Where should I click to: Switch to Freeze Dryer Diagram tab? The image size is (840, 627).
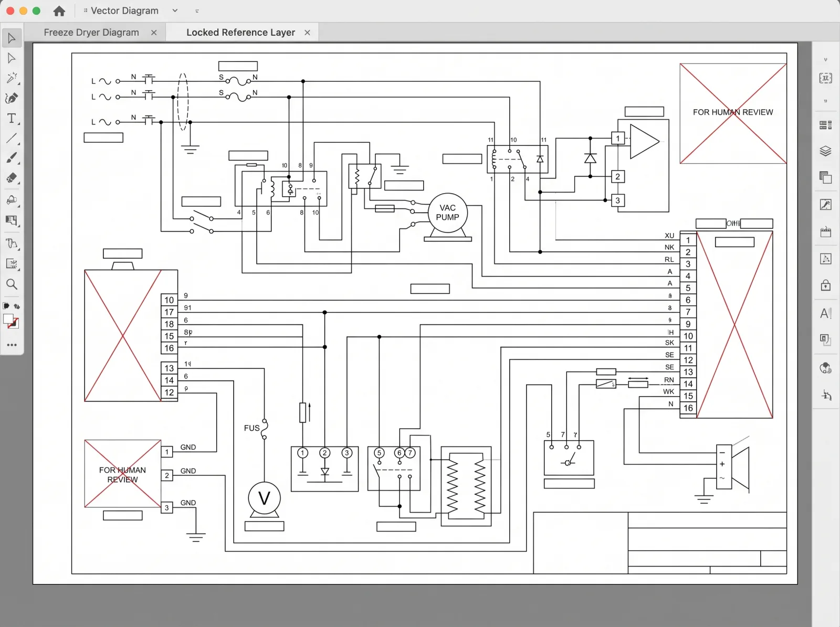click(91, 33)
